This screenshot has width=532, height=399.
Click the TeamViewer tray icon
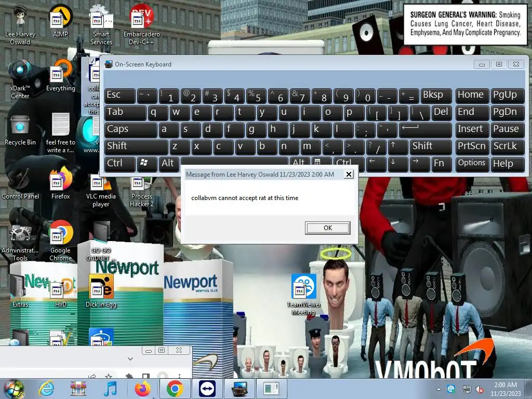click(451, 389)
